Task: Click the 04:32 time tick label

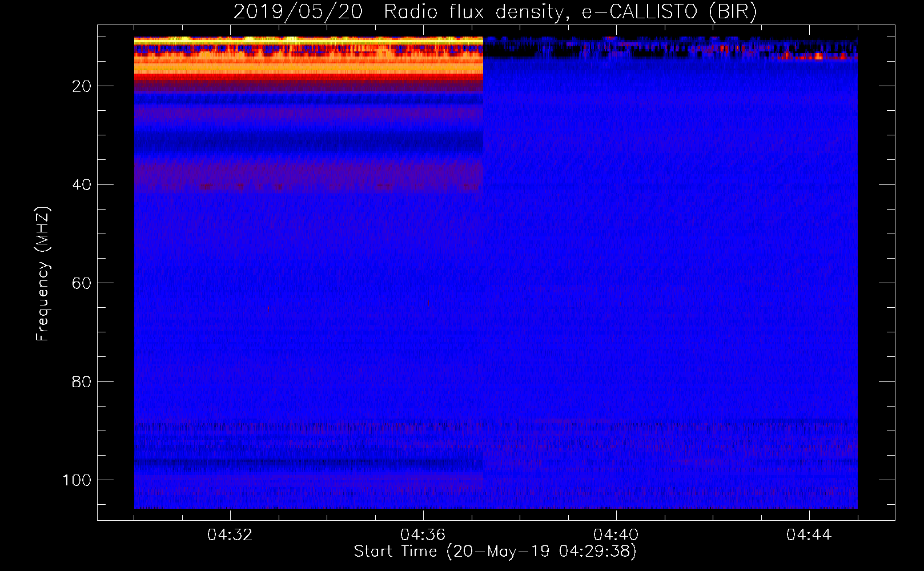Action: coord(230,535)
